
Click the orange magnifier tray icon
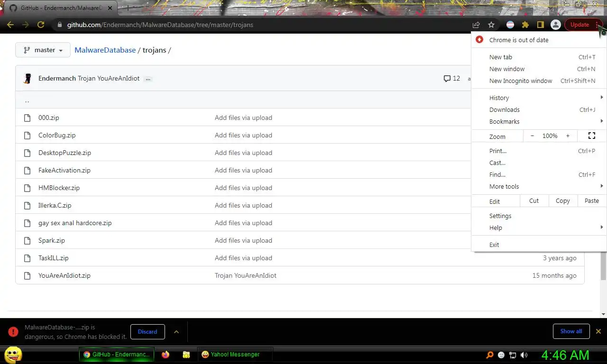click(490, 355)
